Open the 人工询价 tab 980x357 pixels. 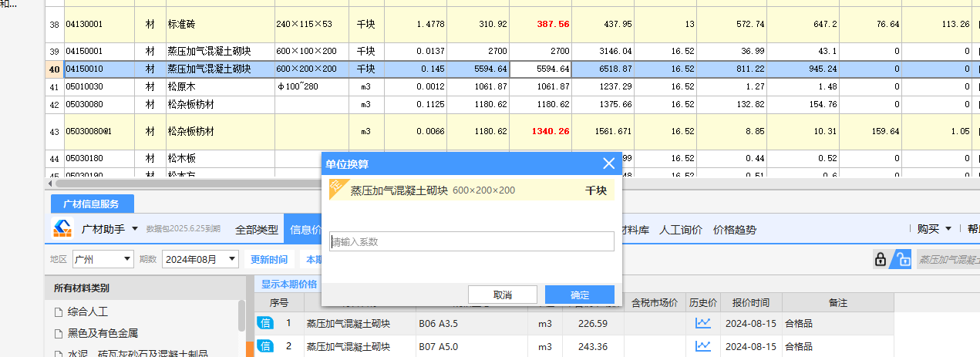pos(681,229)
